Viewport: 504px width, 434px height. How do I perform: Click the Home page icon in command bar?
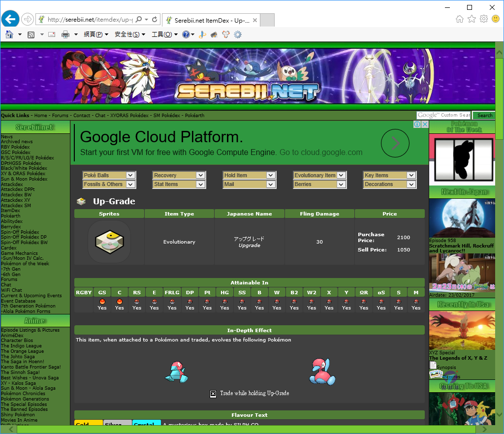tap(9, 34)
